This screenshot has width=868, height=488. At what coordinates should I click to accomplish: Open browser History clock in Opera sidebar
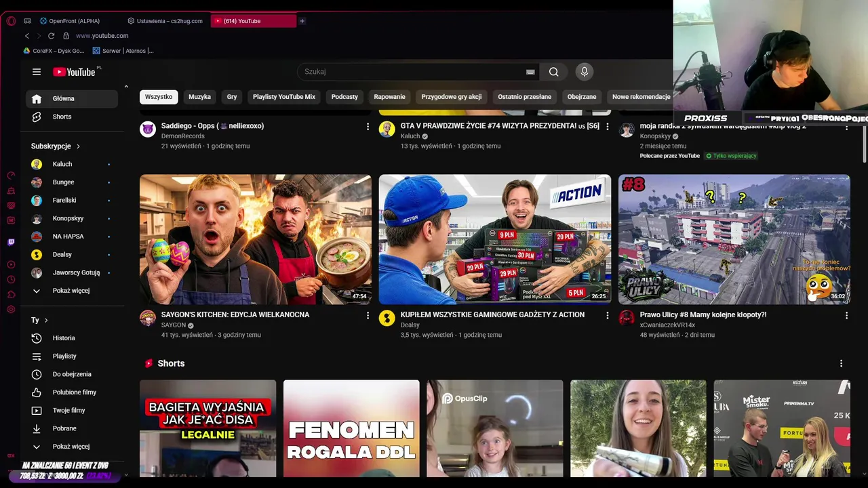click(x=11, y=279)
